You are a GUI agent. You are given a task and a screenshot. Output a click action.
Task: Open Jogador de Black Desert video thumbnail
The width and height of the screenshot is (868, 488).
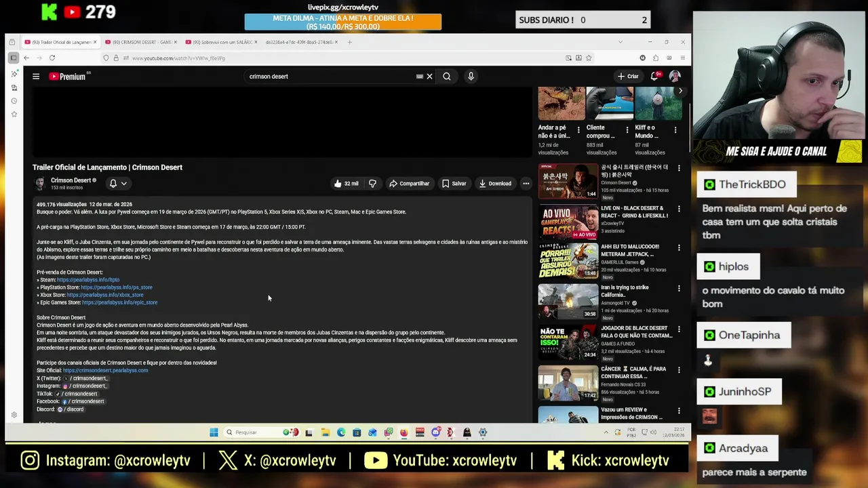coord(568,342)
